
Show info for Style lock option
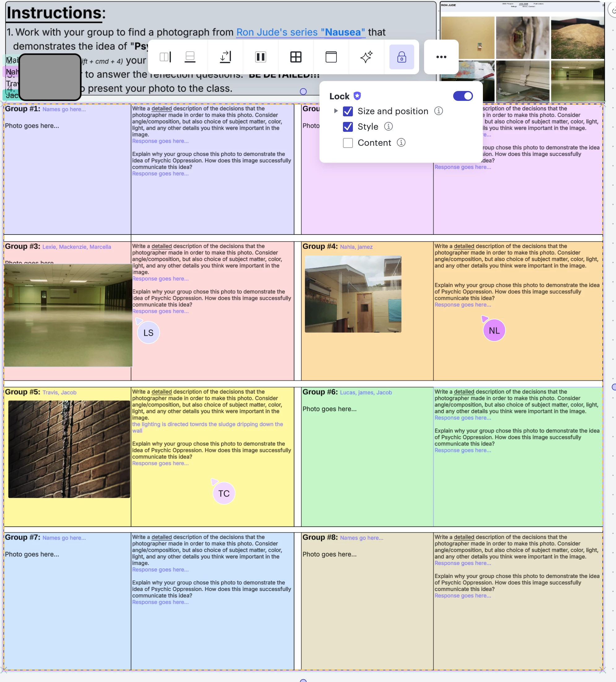[x=388, y=127]
